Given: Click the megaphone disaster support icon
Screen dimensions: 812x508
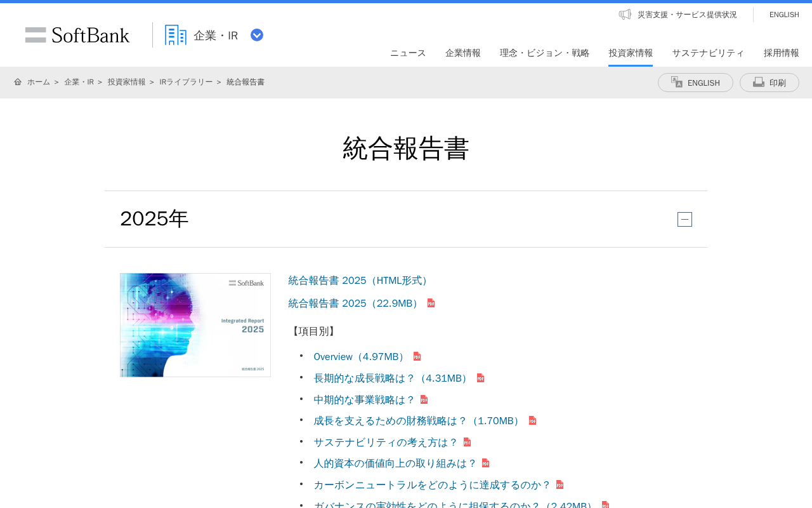Looking at the screenshot, I should 625,14.
